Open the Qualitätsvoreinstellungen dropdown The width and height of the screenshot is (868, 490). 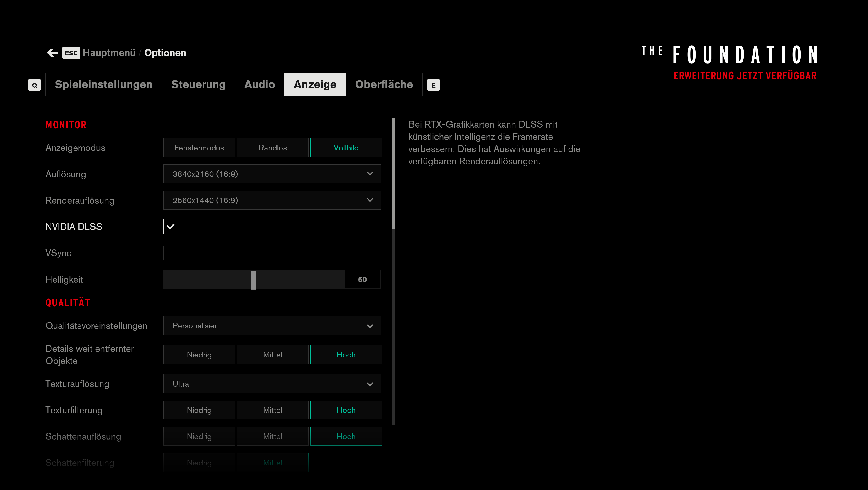pyautogui.click(x=272, y=325)
